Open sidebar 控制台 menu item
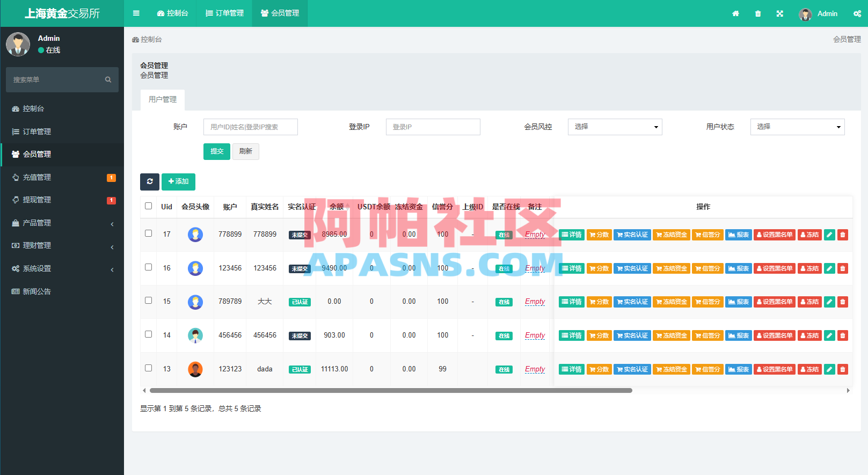Viewport: 868px width, 475px height. click(x=62, y=108)
